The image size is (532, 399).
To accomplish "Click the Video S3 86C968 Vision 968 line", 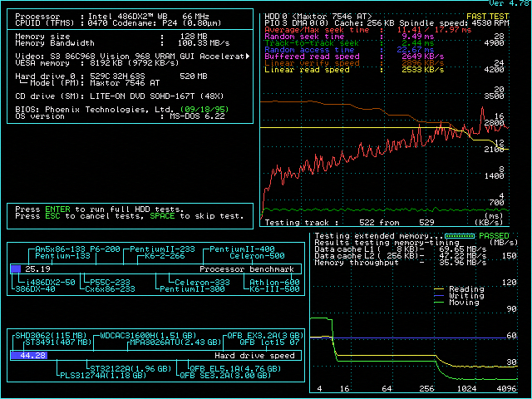I will pyautogui.click(x=131, y=57).
